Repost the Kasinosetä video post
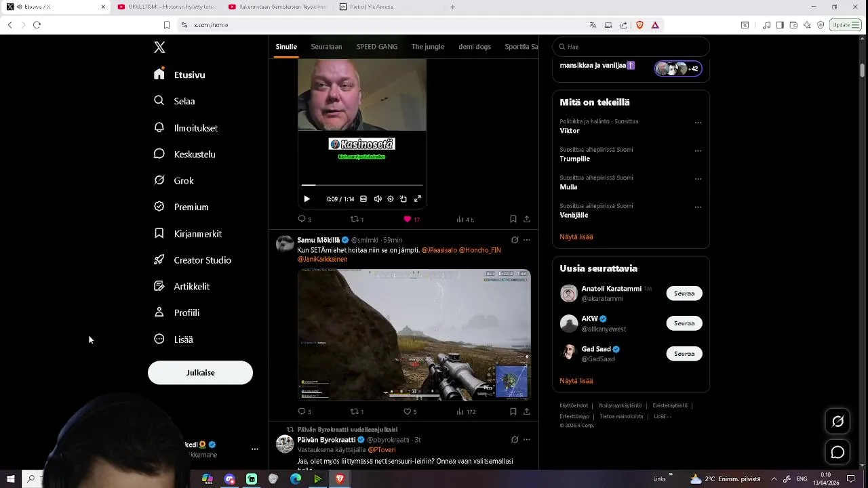The width and height of the screenshot is (868, 488). coord(357,219)
